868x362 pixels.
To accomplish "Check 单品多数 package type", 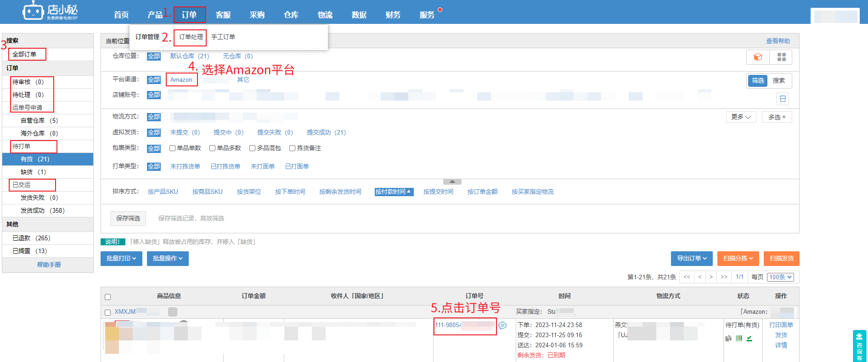I will (x=213, y=148).
